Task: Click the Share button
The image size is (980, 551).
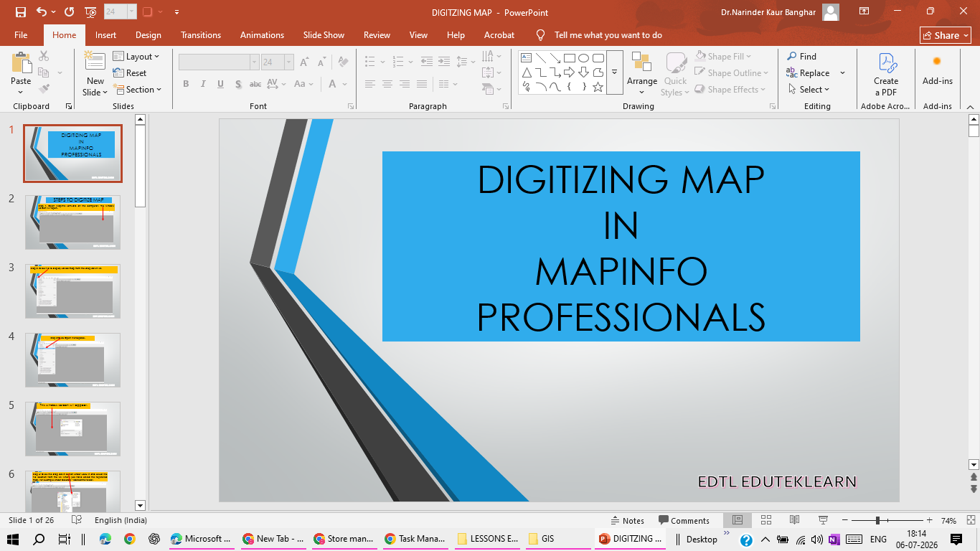Action: point(946,35)
